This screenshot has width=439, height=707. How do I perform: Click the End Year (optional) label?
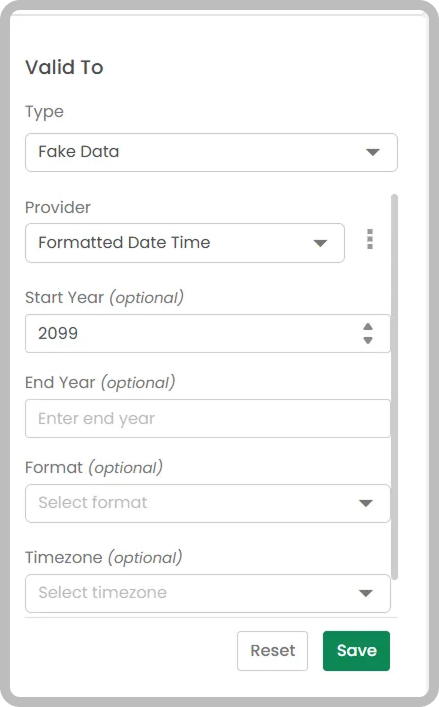[x=100, y=383]
